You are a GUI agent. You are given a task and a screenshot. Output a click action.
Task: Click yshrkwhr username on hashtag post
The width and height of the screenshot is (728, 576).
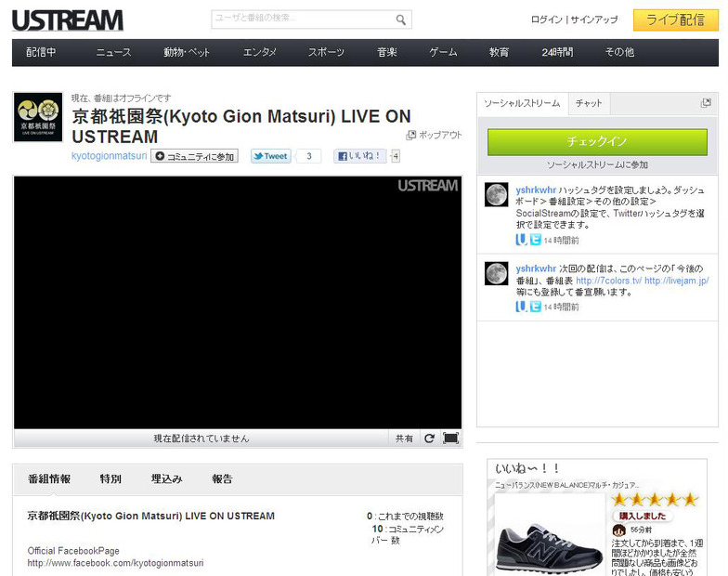[536, 190]
